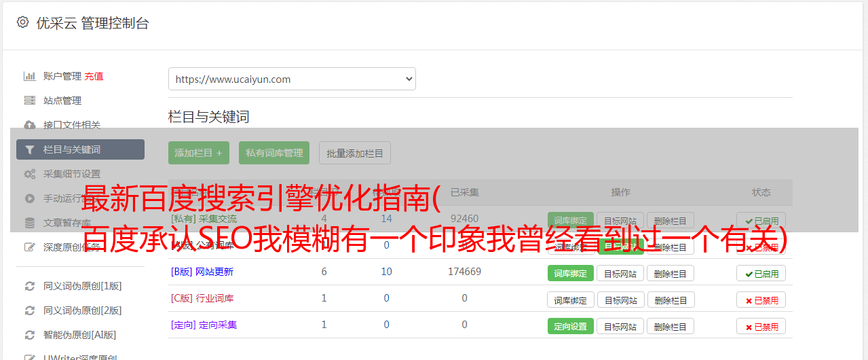Screen dimensions: 868x360
Task: Open 账户管理 in the sidebar
Action: pyautogui.click(x=62, y=76)
